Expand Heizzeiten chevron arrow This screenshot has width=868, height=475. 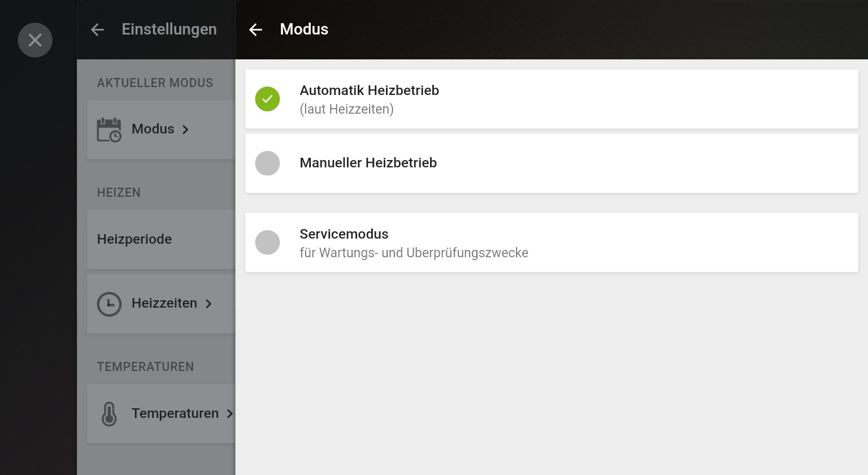click(x=209, y=304)
